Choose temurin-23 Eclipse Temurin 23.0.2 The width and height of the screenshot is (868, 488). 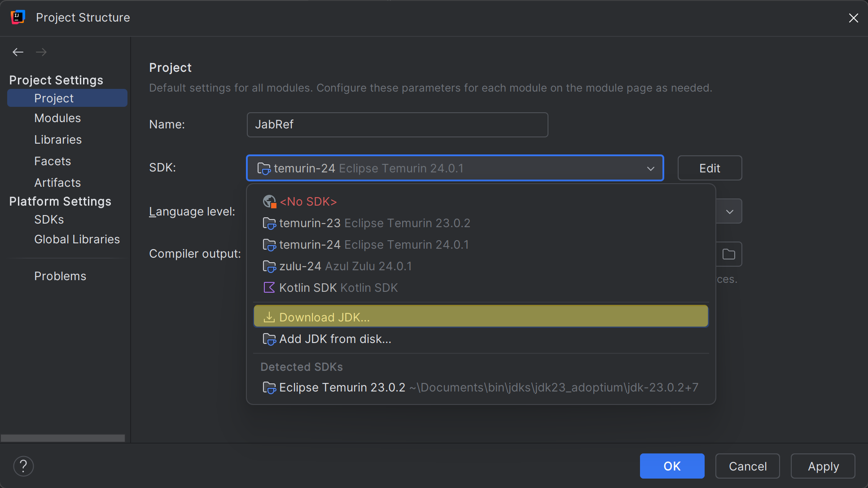tap(374, 223)
